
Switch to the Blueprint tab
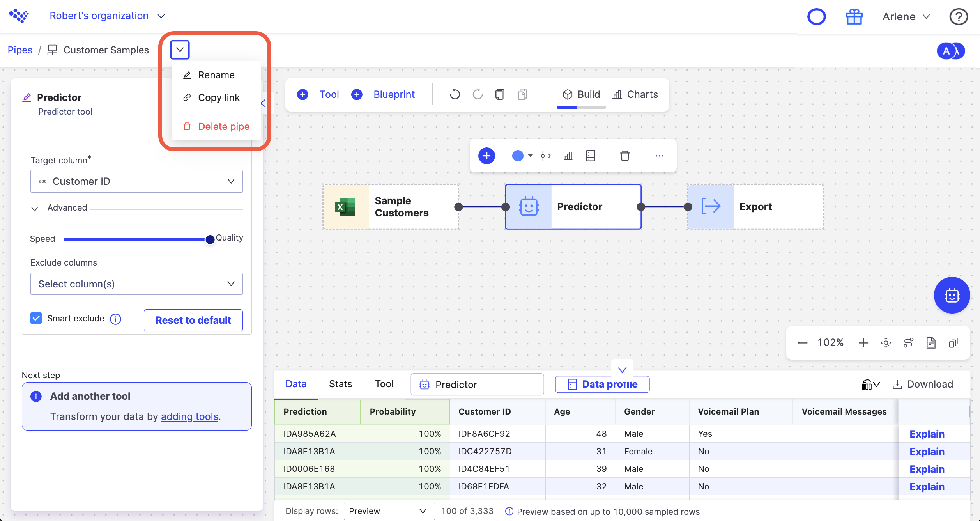coord(393,95)
